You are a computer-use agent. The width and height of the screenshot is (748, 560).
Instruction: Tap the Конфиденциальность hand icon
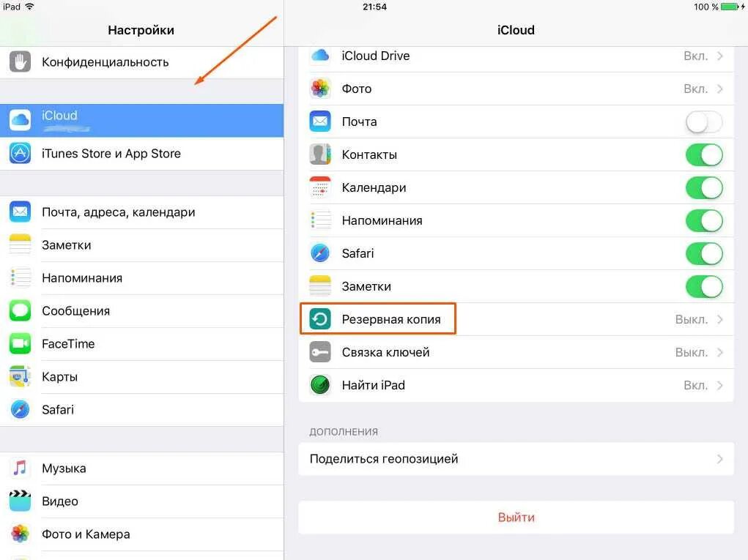tap(20, 62)
